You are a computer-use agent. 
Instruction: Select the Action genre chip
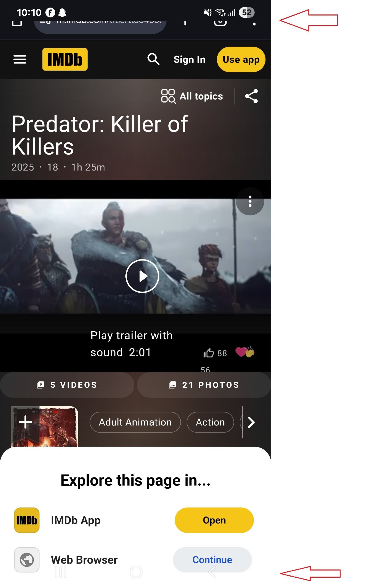210,422
